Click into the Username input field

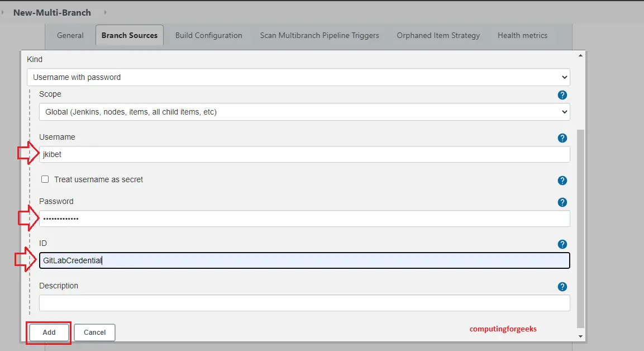coord(304,154)
